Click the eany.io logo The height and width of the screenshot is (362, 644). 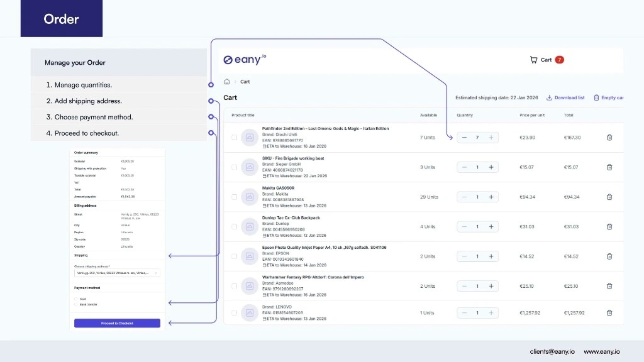(x=245, y=60)
